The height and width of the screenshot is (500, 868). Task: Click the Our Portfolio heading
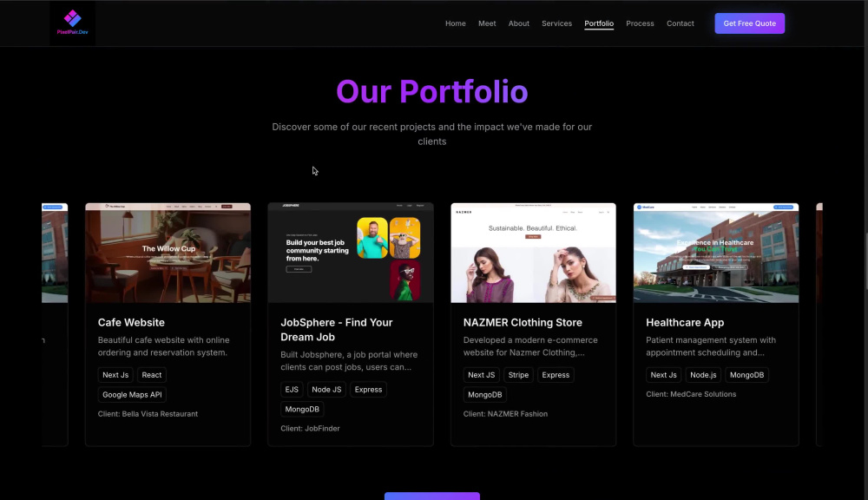(x=431, y=91)
